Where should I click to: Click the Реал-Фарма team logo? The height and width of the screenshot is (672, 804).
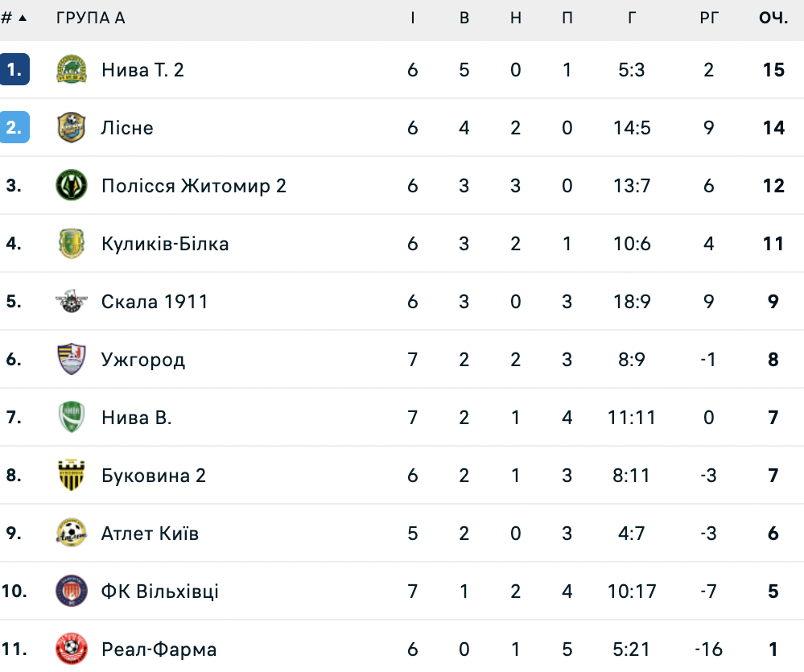point(72,649)
